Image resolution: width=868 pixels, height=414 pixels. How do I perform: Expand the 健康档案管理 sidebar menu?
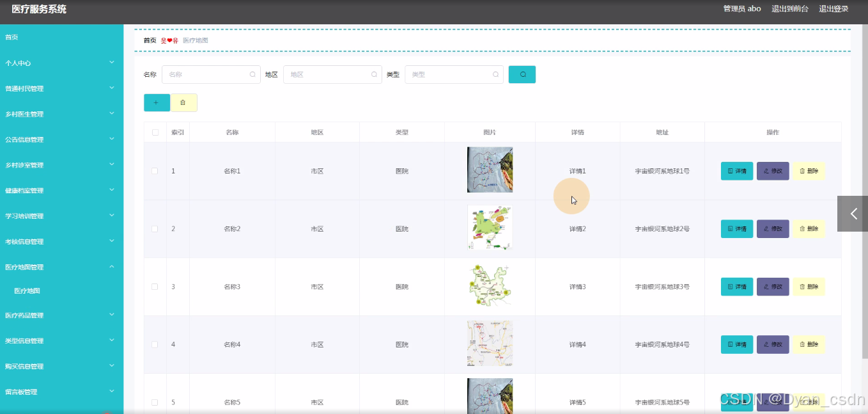(61, 191)
